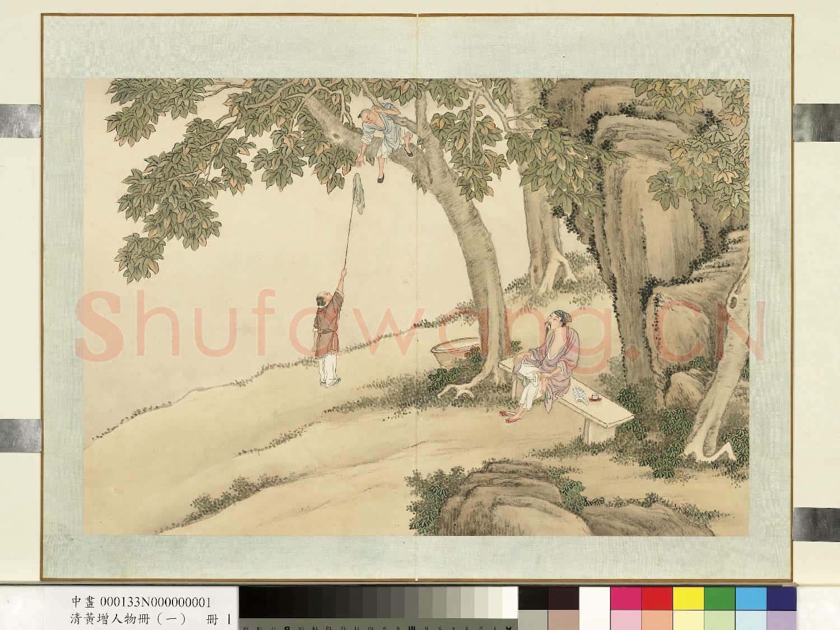Pick the dark brown swatch on color chart
The height and width of the screenshot is (630, 840).
[563, 598]
